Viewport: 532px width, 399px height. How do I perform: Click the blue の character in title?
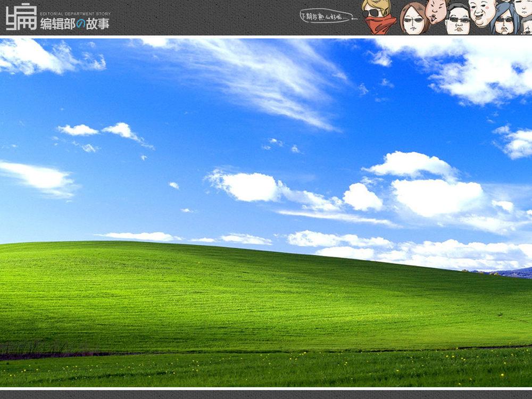[80, 24]
